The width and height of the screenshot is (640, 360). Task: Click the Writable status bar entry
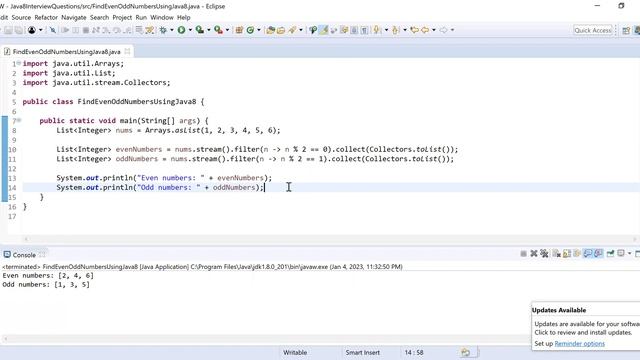click(x=295, y=352)
